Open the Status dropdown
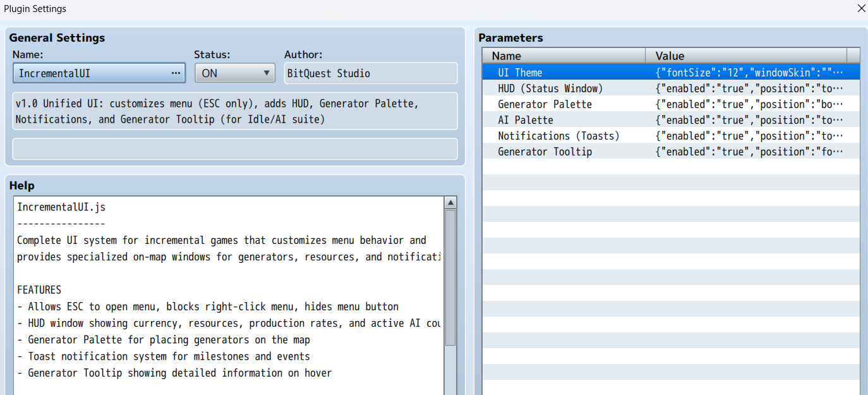Screen dimensions: 868x395 click(x=234, y=73)
